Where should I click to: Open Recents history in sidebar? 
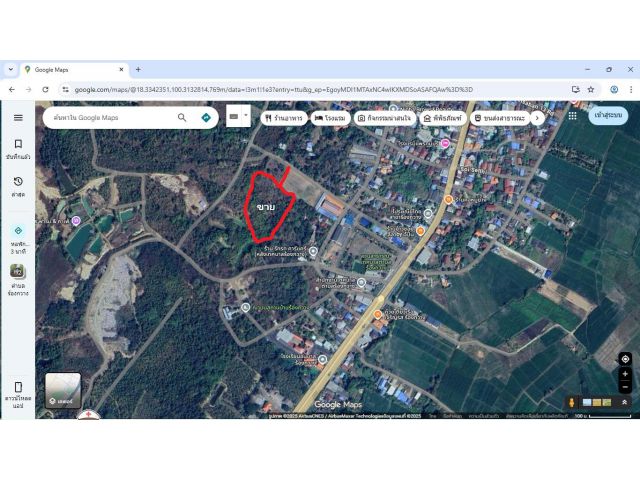click(x=17, y=185)
